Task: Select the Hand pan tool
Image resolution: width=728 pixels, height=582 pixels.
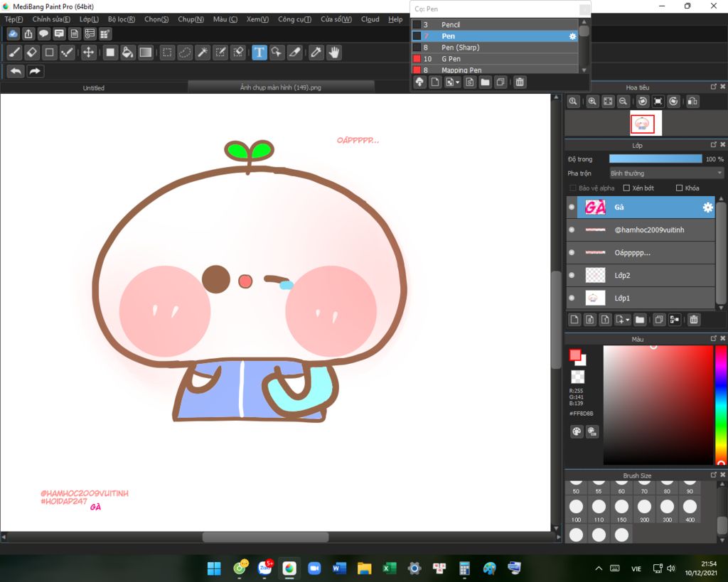Action: (334, 53)
